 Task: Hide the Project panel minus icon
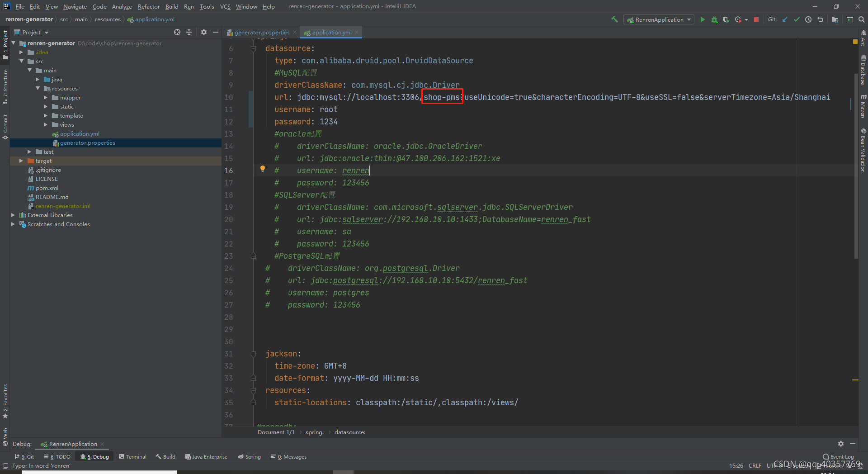tap(216, 32)
